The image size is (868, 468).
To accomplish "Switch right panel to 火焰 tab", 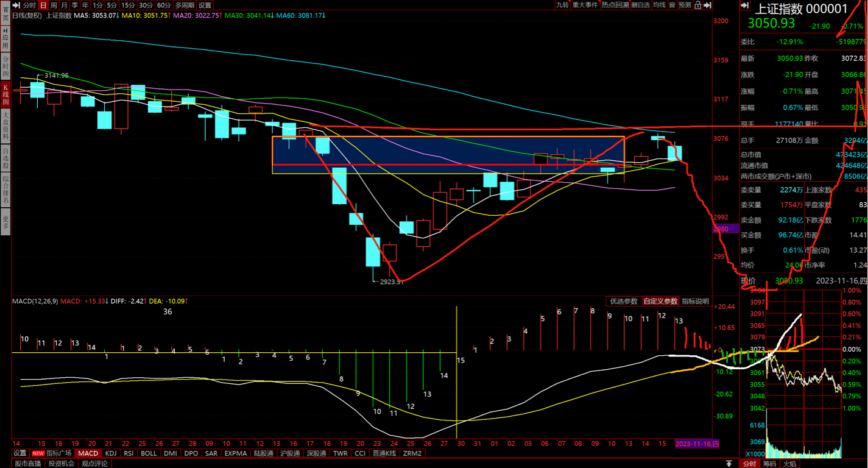I will 789,464.
